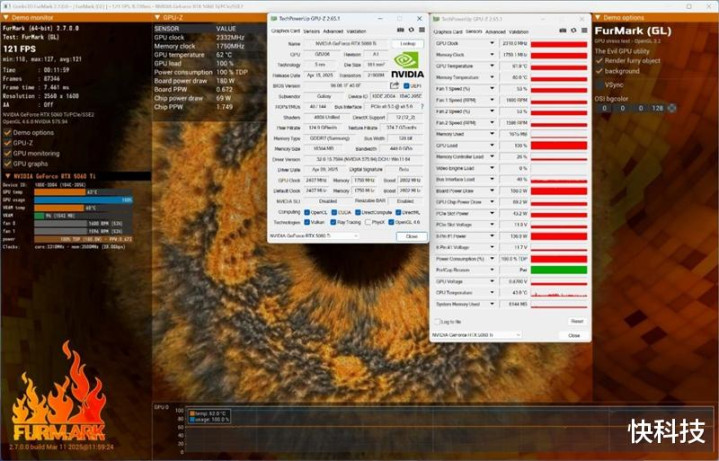Open the OSI bgcolor color picker swatch

pos(672,108)
